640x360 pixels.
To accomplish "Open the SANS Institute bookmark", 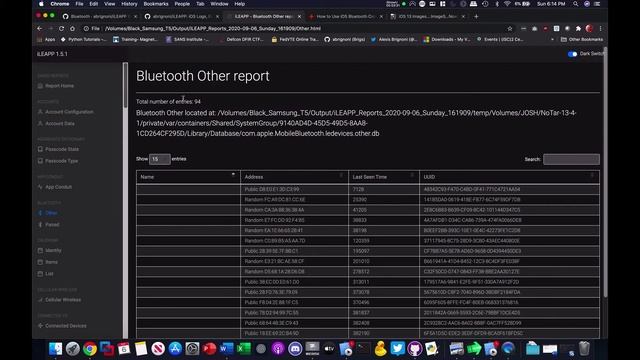I will click(x=187, y=40).
